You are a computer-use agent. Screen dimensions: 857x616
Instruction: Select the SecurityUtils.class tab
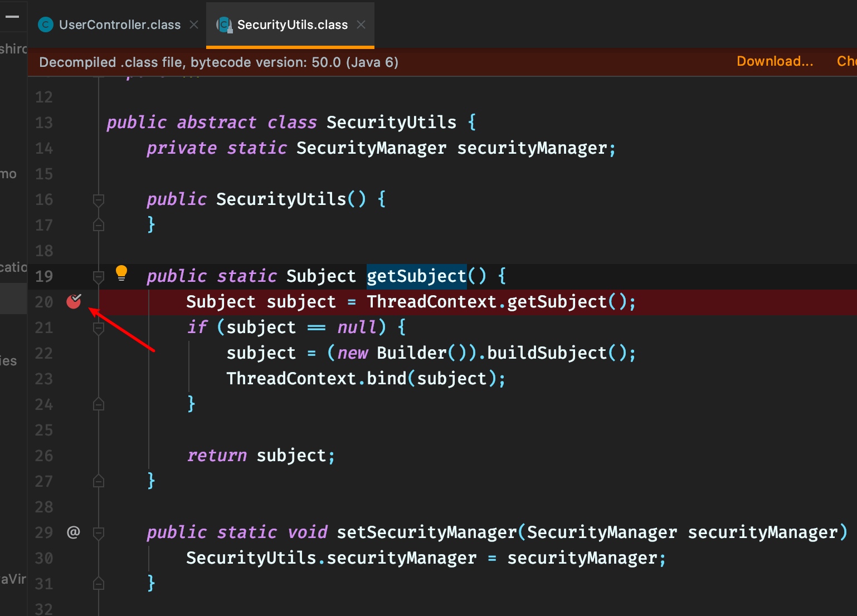292,25
